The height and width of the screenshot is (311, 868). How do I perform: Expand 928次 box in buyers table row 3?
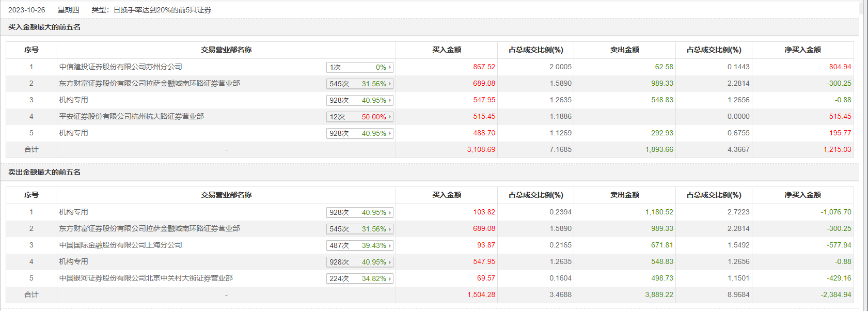click(x=360, y=100)
